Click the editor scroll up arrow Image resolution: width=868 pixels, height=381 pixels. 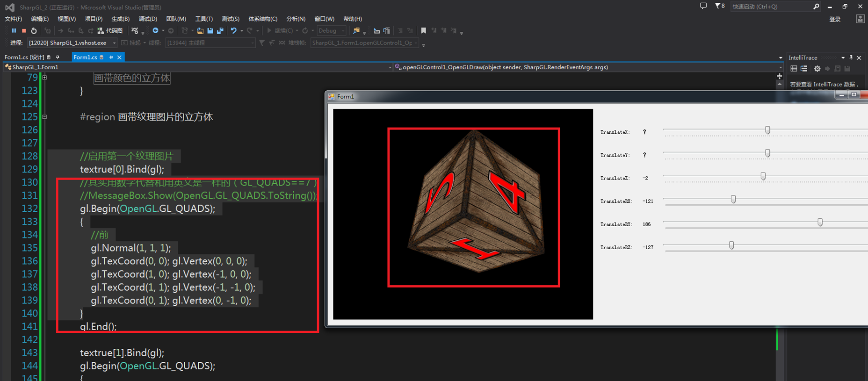click(x=779, y=85)
